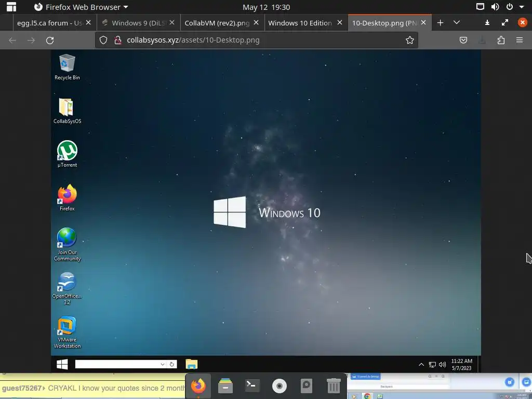Click the volume icon in the top panel

point(495,7)
